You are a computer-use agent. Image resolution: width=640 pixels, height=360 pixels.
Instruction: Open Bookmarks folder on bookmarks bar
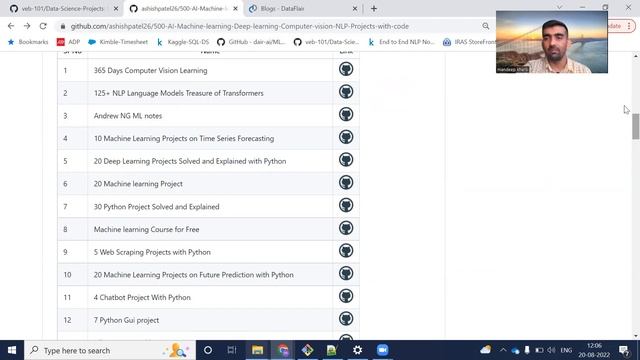coord(28,42)
